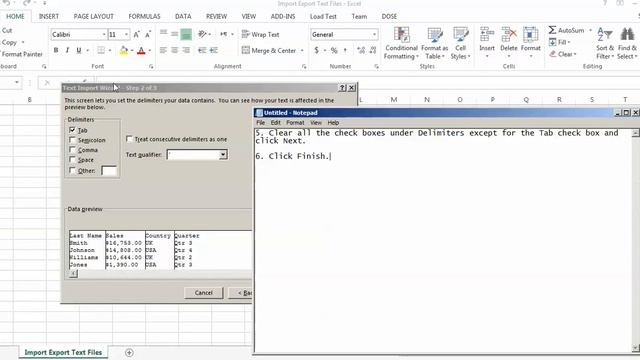Check the Comma delimiter box
Image resolution: width=640 pixels, height=360 pixels.
73,150
